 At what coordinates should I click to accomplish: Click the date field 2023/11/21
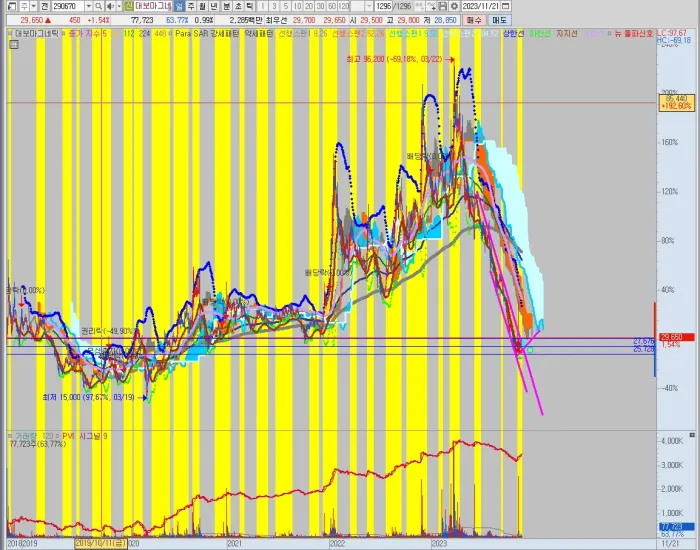point(480,6)
